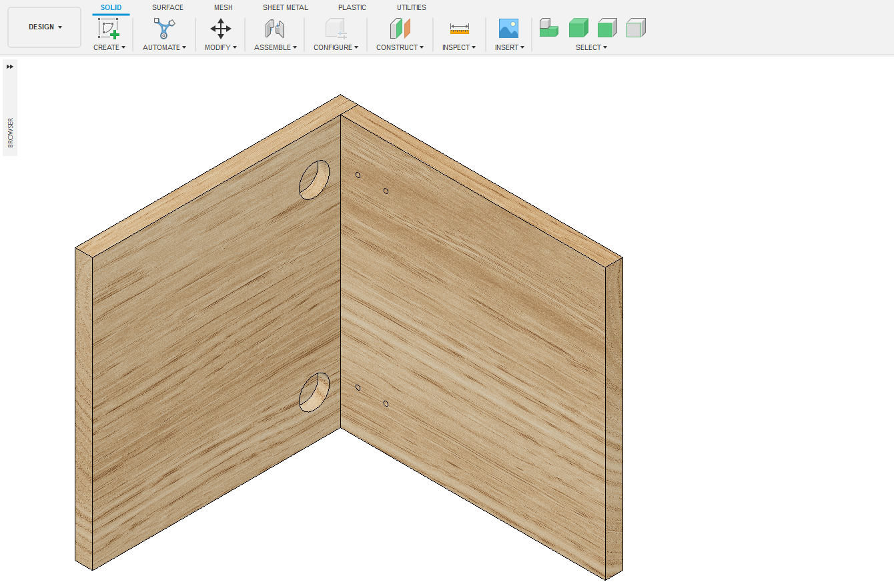This screenshot has height=588, width=894.
Task: Expand the SELECT dropdown menu
Action: (x=591, y=47)
